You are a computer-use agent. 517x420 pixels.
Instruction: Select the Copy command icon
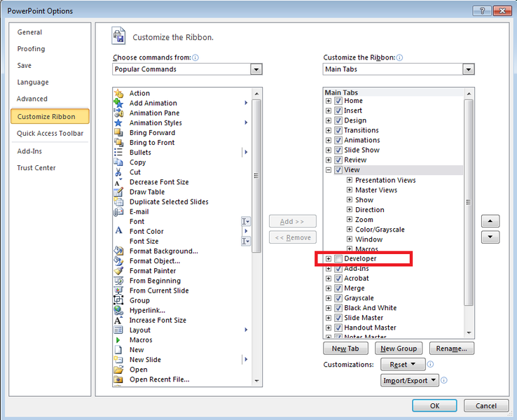tap(118, 162)
